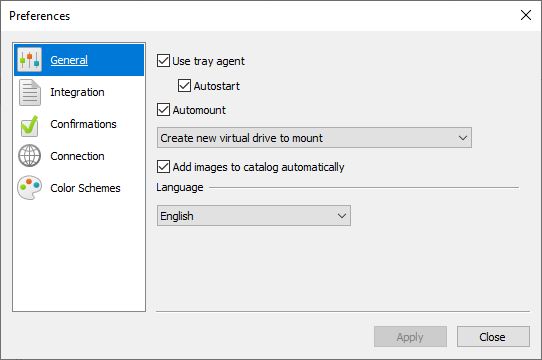Click the arrow on the mount drive combo box
Image resolution: width=542 pixels, height=360 pixels.
[x=462, y=138]
